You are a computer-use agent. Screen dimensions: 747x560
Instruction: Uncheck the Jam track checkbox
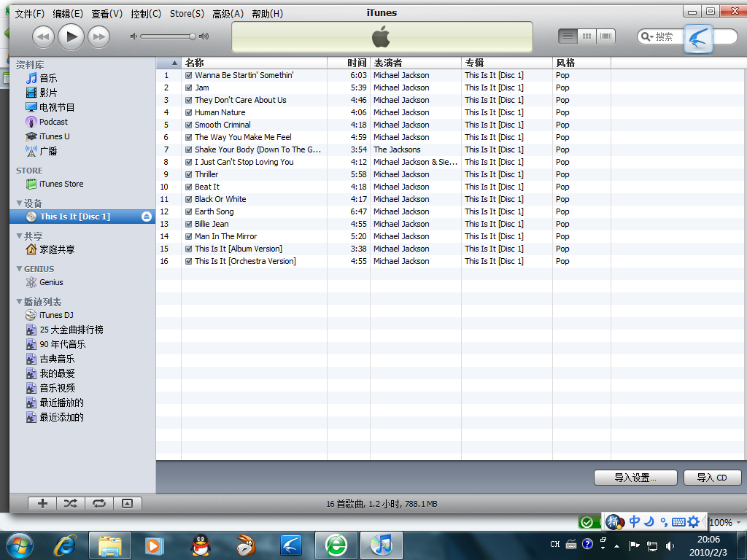click(x=189, y=87)
